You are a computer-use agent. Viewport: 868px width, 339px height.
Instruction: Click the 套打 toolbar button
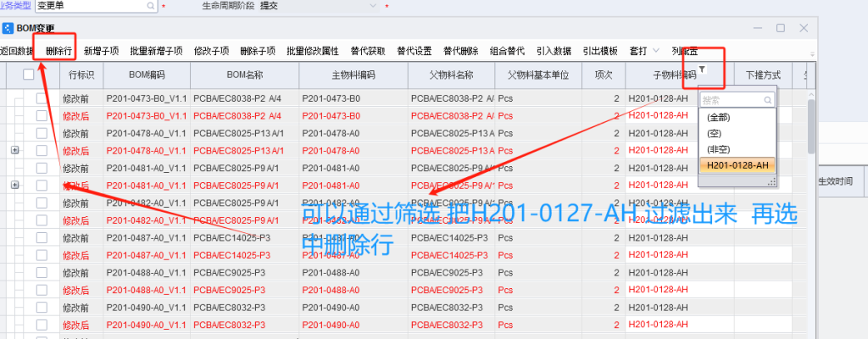click(638, 51)
